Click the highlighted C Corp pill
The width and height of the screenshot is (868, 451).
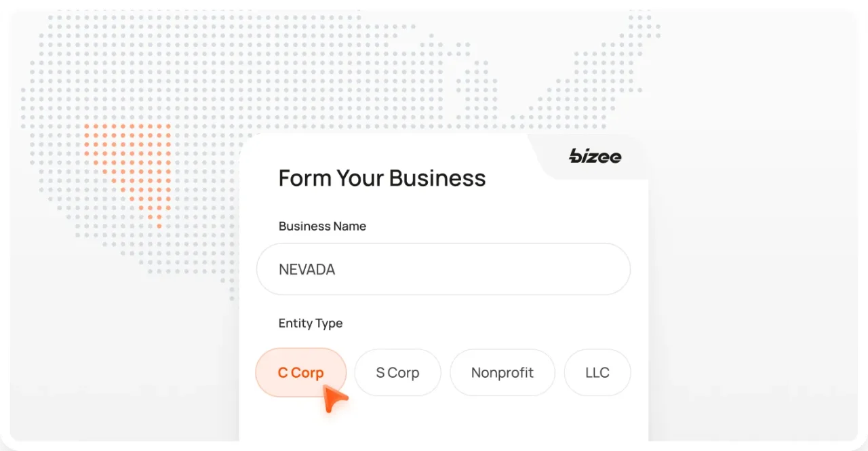click(x=300, y=372)
